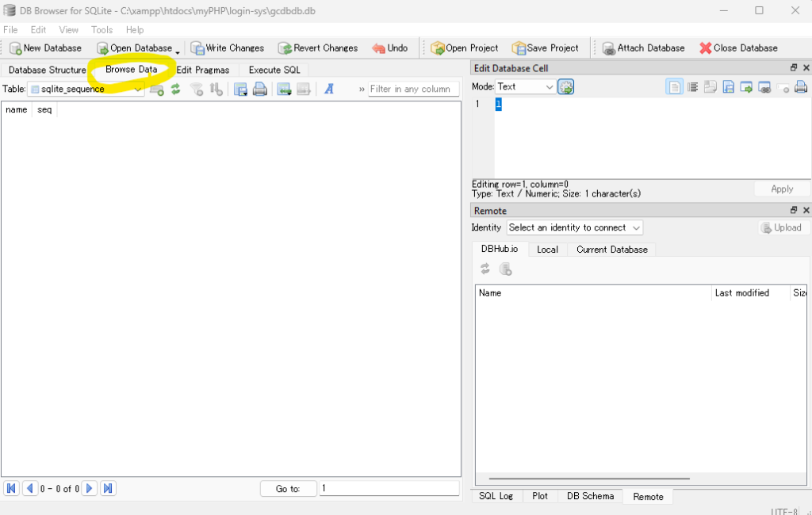Open the Tools menu

point(101,30)
